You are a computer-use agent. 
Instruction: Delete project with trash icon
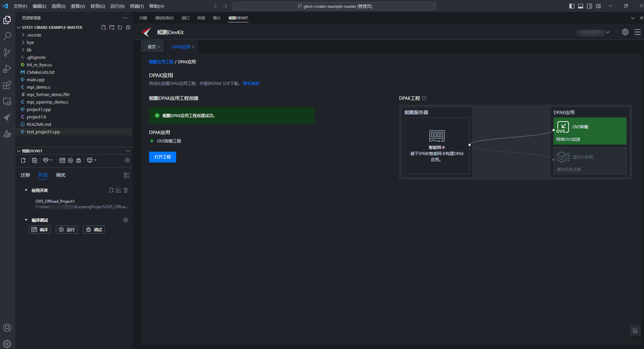click(x=126, y=190)
